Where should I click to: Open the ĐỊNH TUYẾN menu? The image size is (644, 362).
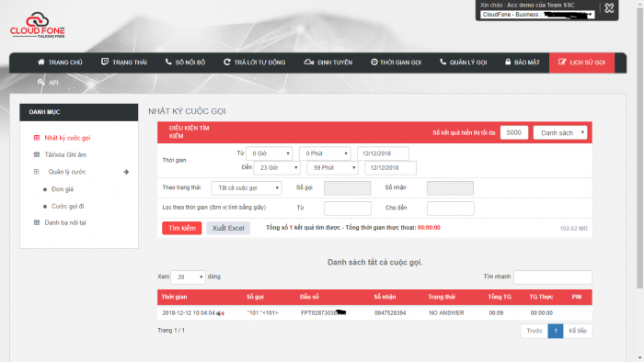[328, 62]
